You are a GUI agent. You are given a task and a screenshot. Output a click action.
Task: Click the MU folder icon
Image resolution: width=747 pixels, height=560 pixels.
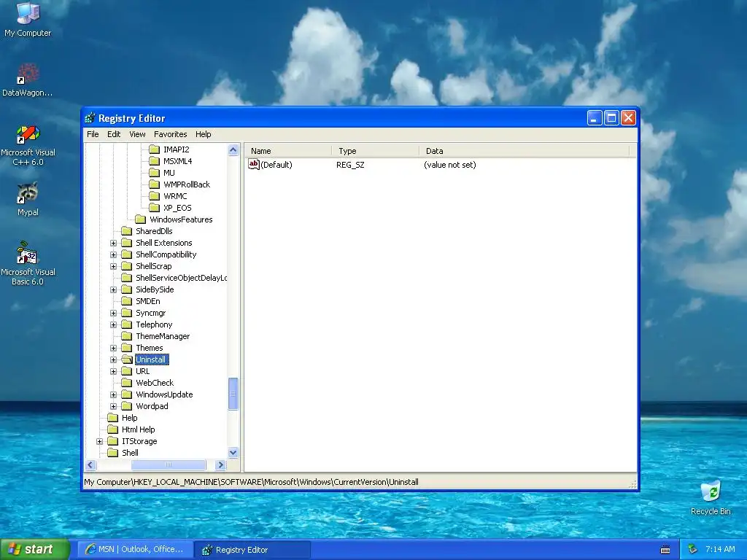click(x=154, y=173)
